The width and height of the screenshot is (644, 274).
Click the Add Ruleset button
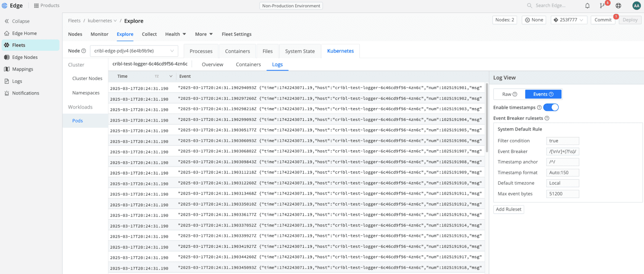(508, 209)
